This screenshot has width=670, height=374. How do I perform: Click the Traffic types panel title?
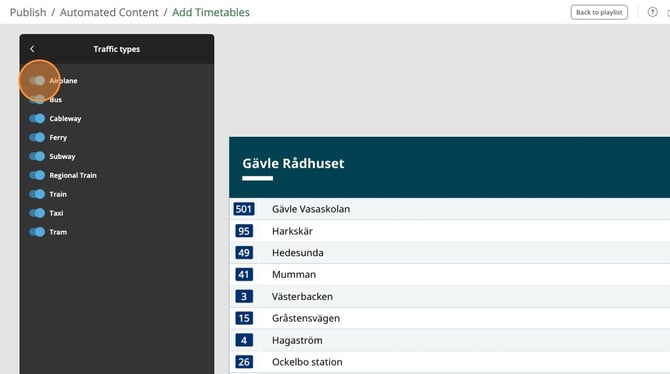[117, 49]
